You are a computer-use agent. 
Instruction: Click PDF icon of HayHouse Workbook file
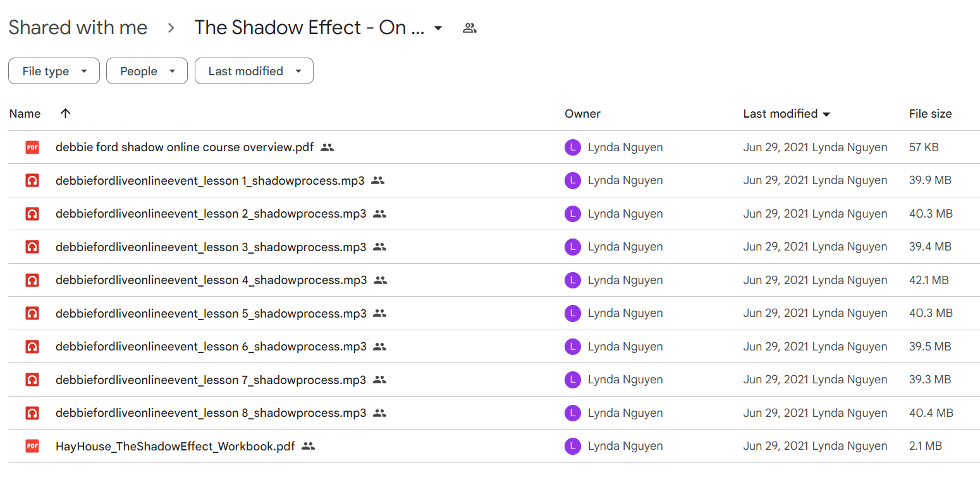32,446
